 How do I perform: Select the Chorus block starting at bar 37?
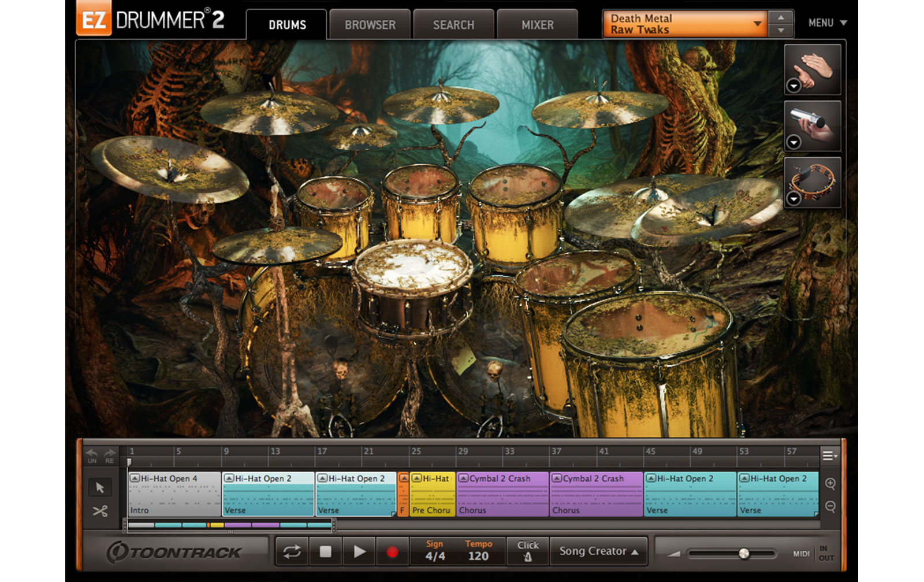pos(597,495)
